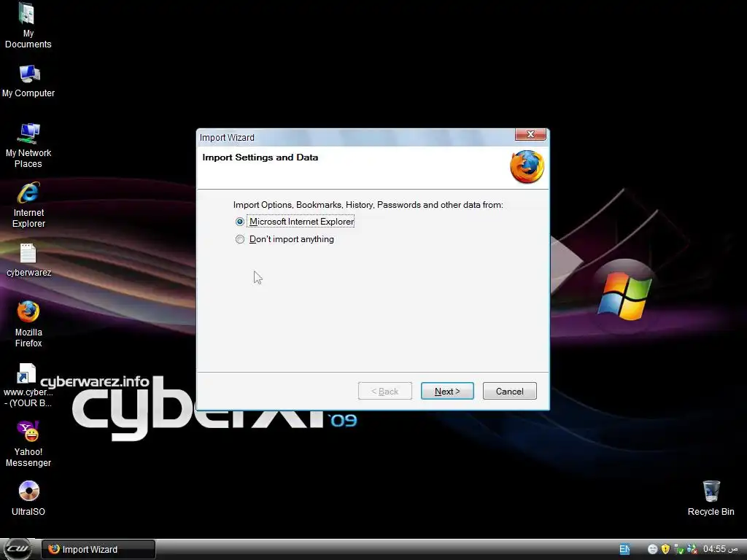Click the smiley face tray icon

click(x=653, y=549)
